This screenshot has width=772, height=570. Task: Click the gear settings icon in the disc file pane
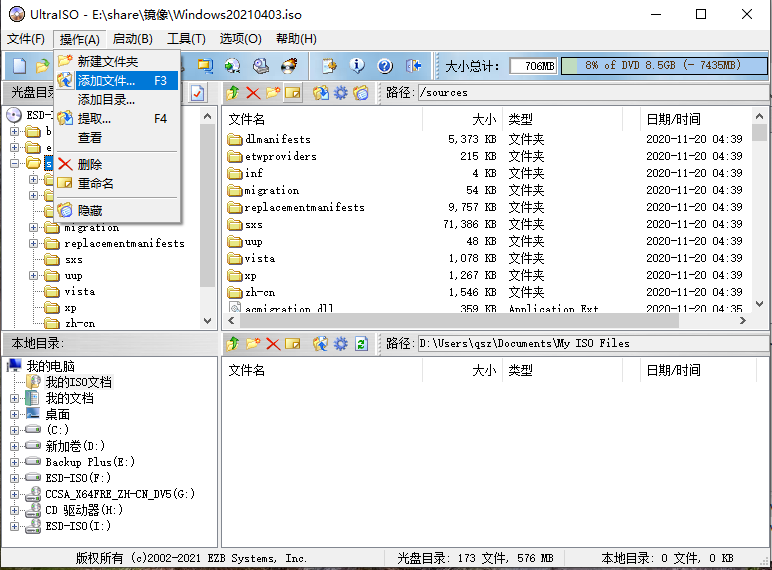coord(341,93)
